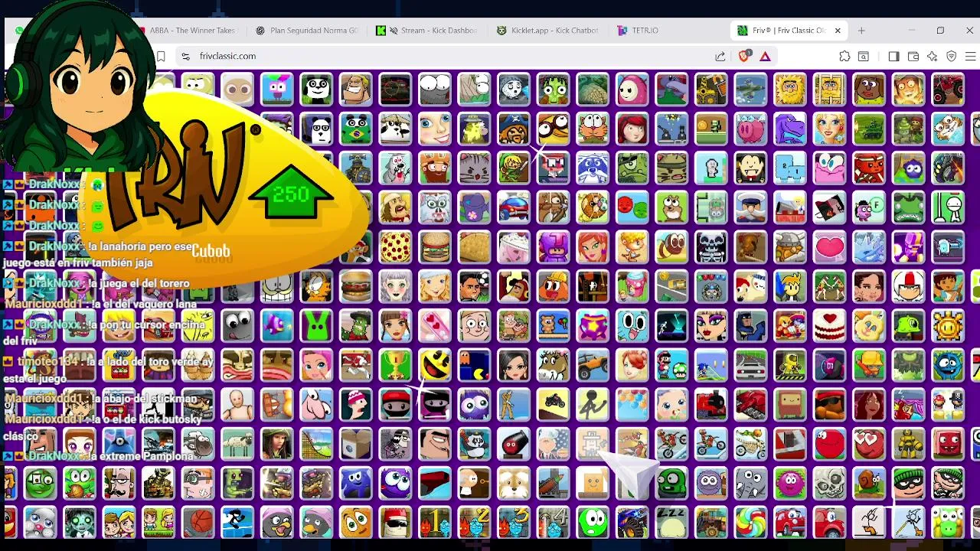Viewport: 980px width, 551px height.
Task: Open the green smiley ball game
Action: (593, 523)
